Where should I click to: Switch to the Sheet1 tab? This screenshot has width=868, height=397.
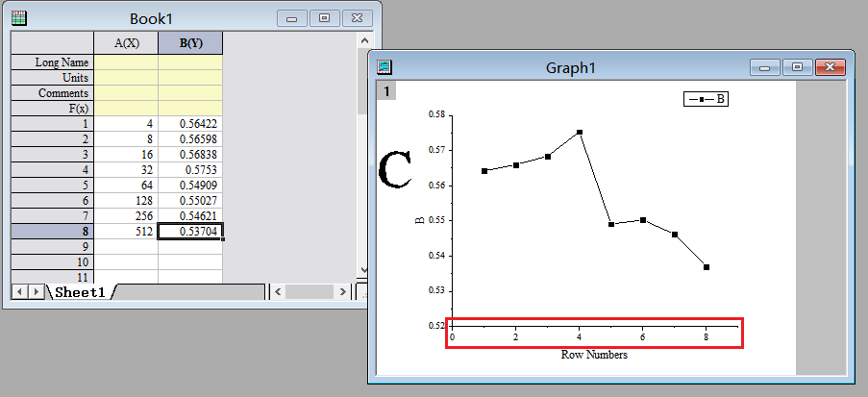[81, 292]
